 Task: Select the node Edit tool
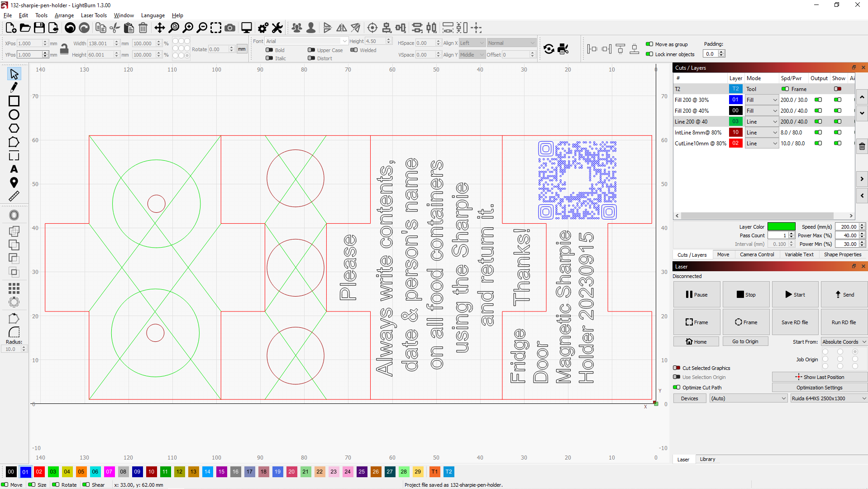pos(14,142)
